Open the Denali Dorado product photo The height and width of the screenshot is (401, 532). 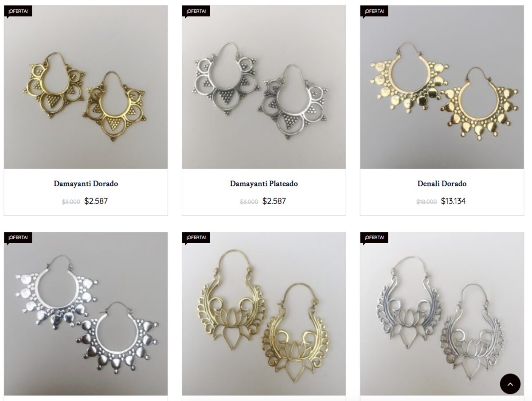point(442,87)
